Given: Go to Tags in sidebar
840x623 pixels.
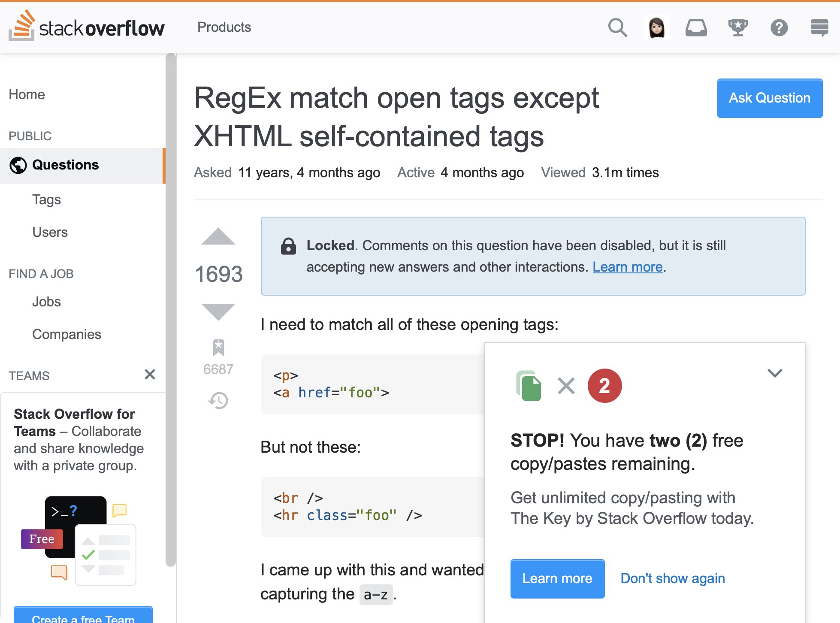Looking at the screenshot, I should pyautogui.click(x=46, y=200).
